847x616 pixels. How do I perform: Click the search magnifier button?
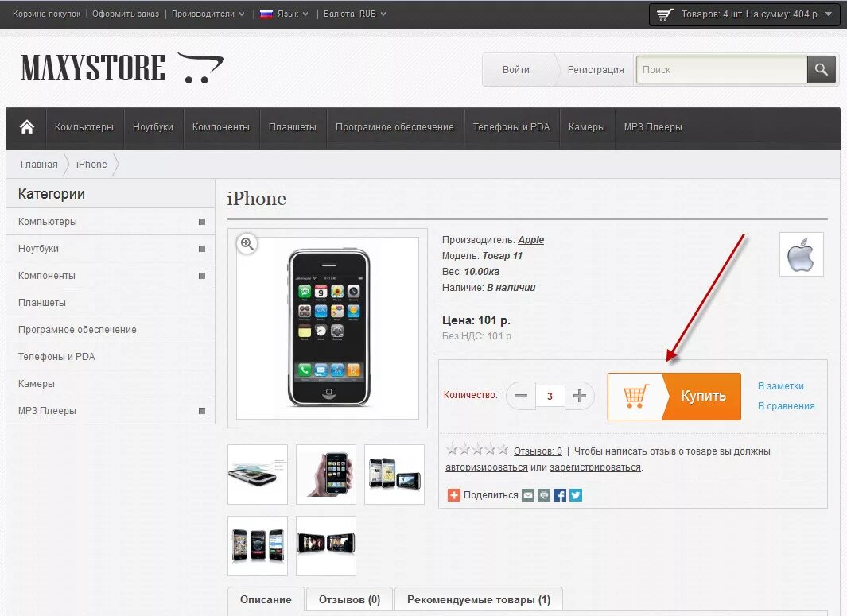821,70
